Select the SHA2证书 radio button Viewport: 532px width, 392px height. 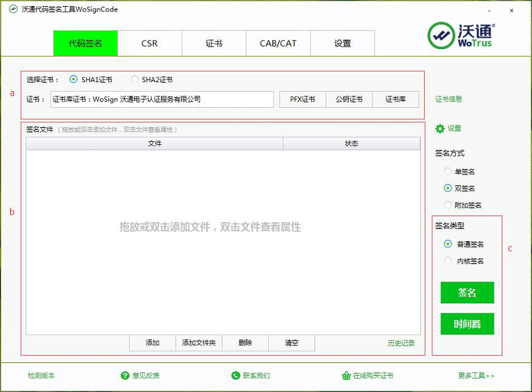135,79
